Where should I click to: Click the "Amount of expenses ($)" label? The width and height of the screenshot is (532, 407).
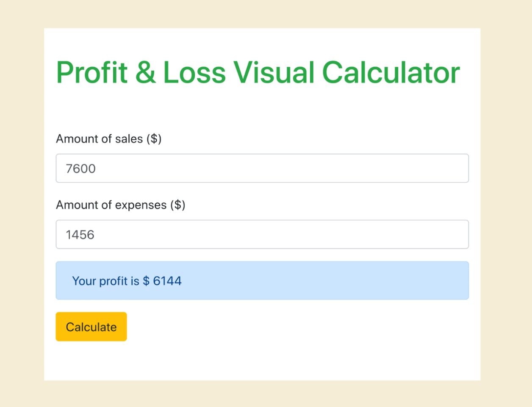coord(121,205)
